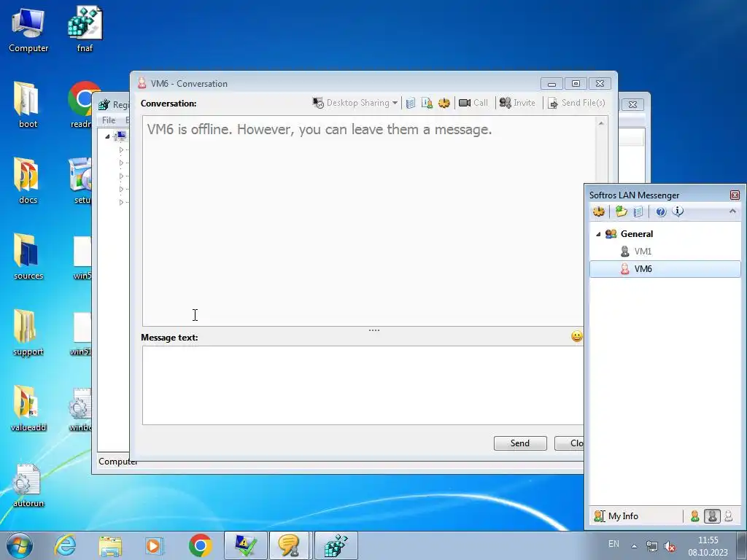Open user info icon in conversation toolbar
The height and width of the screenshot is (560, 747).
pos(427,103)
